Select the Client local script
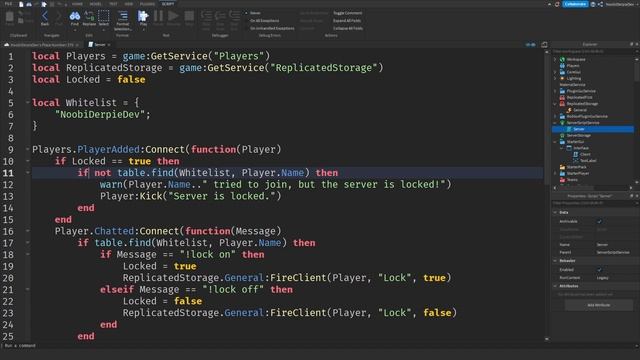Viewport: 640px width, 360px height. point(585,154)
